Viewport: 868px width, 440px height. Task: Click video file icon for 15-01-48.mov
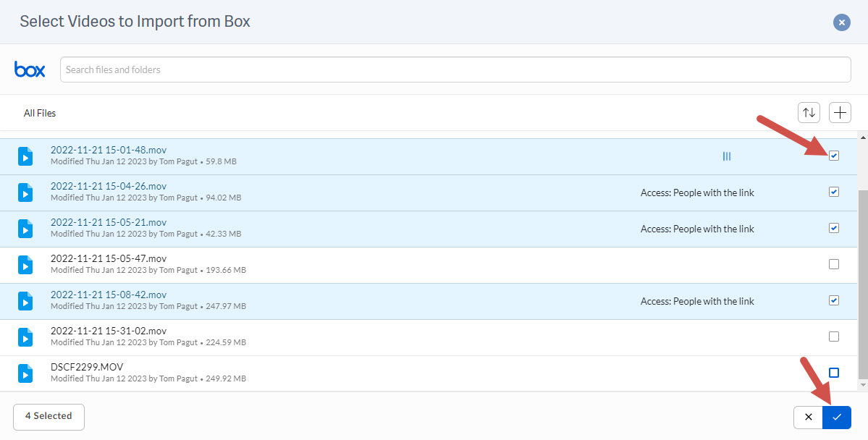pyautogui.click(x=25, y=156)
